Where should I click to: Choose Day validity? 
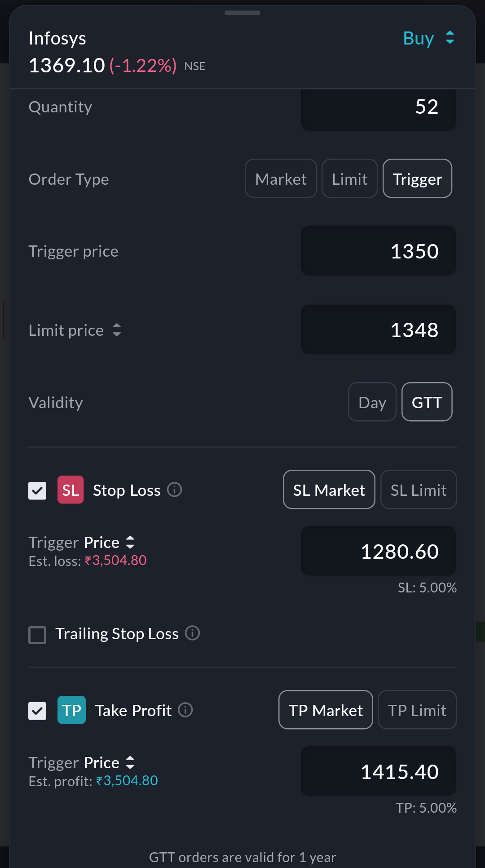tap(372, 402)
